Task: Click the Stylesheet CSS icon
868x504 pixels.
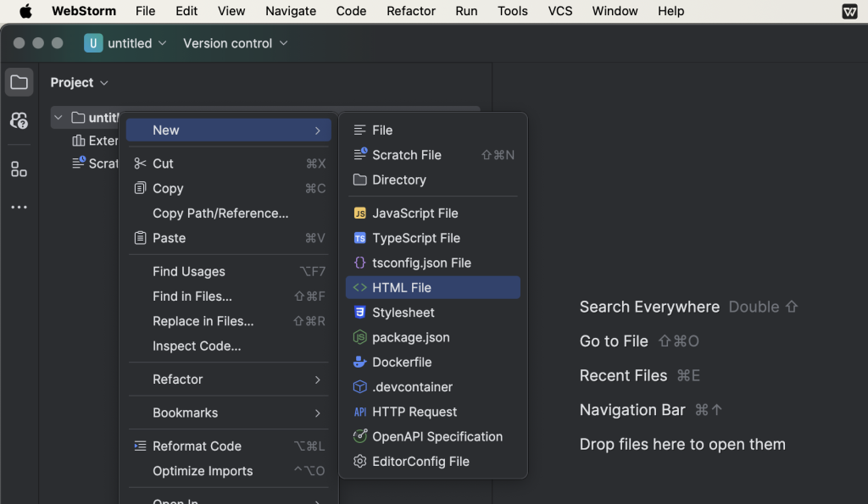Action: 359,313
